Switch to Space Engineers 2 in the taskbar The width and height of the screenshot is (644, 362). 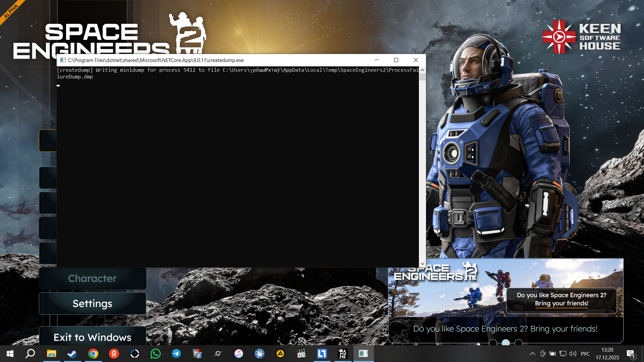click(343, 354)
